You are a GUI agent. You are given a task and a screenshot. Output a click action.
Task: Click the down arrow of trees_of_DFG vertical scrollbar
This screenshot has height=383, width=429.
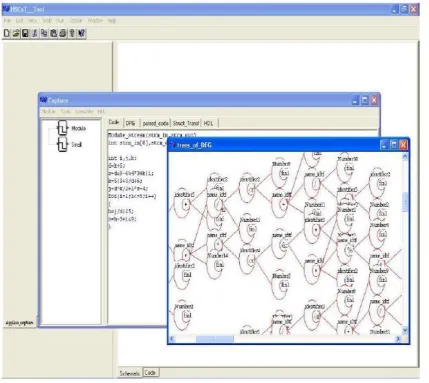click(x=405, y=331)
